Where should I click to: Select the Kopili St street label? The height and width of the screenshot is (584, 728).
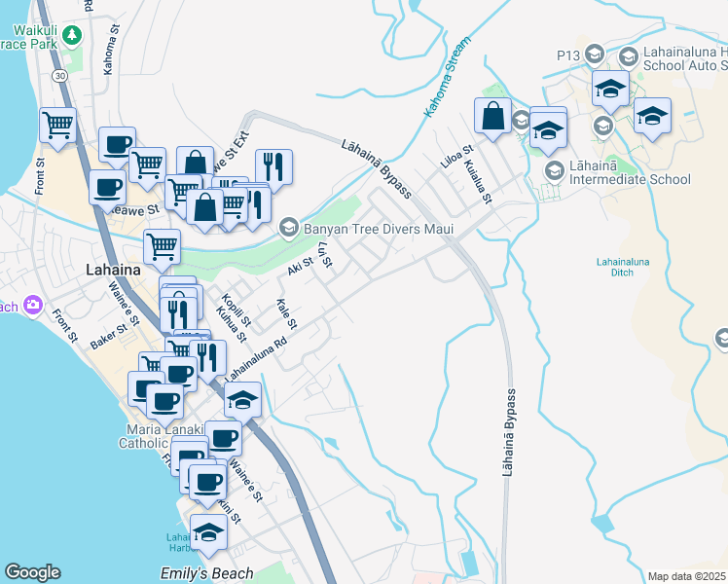pos(237,310)
